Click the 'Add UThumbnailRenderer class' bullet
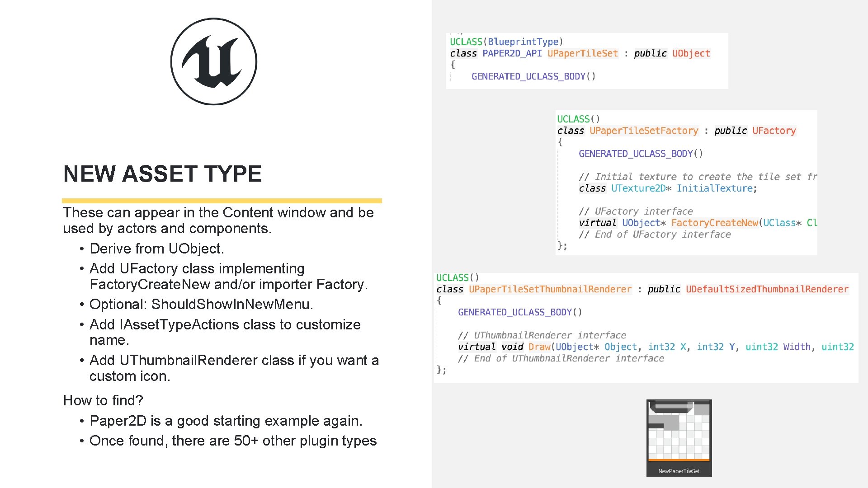This screenshot has width=868, height=488. point(234,360)
